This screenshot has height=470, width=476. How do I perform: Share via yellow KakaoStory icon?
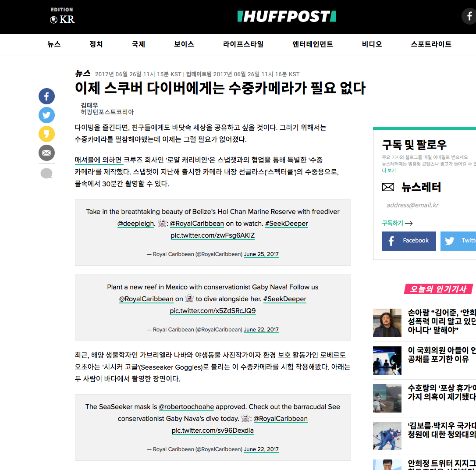pos(46,134)
